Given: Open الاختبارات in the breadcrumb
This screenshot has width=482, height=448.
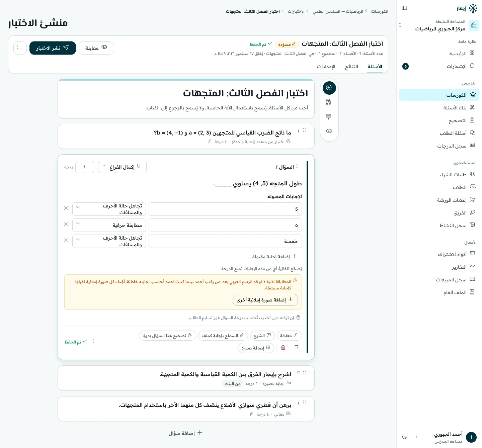Looking at the screenshot, I should pyautogui.click(x=296, y=11).
